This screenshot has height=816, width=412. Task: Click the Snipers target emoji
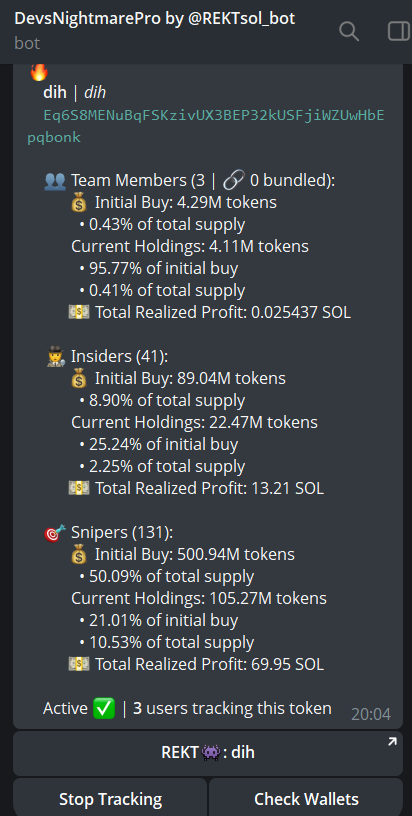pos(55,532)
